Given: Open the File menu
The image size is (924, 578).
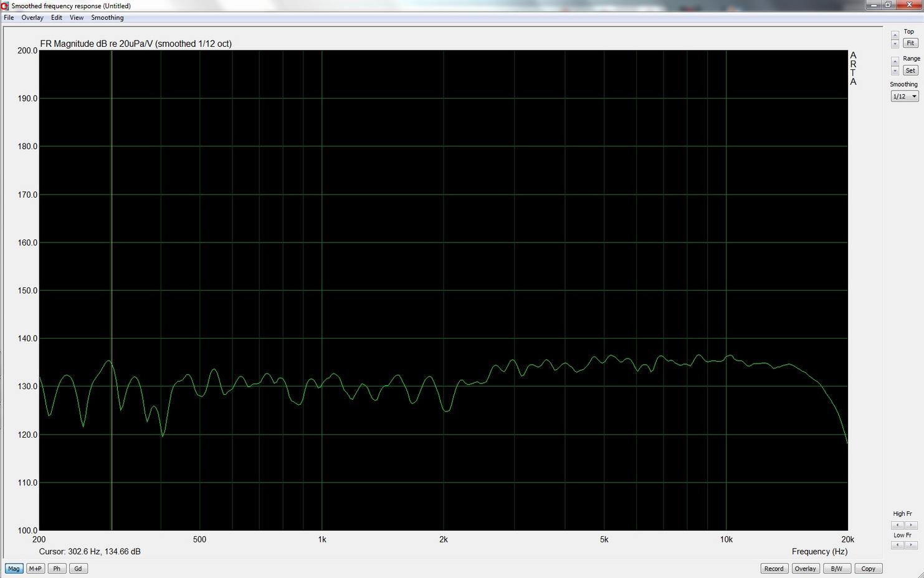Looking at the screenshot, I should point(9,17).
